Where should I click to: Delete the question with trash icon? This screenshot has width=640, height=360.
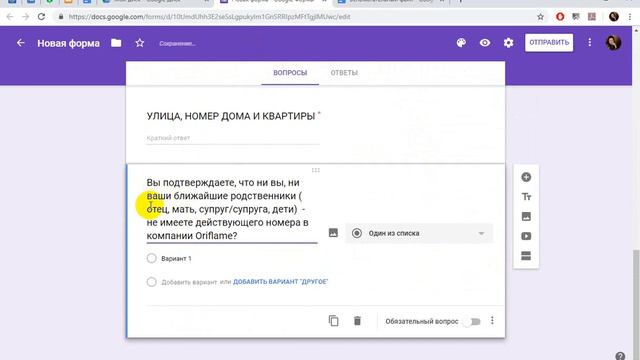357,321
